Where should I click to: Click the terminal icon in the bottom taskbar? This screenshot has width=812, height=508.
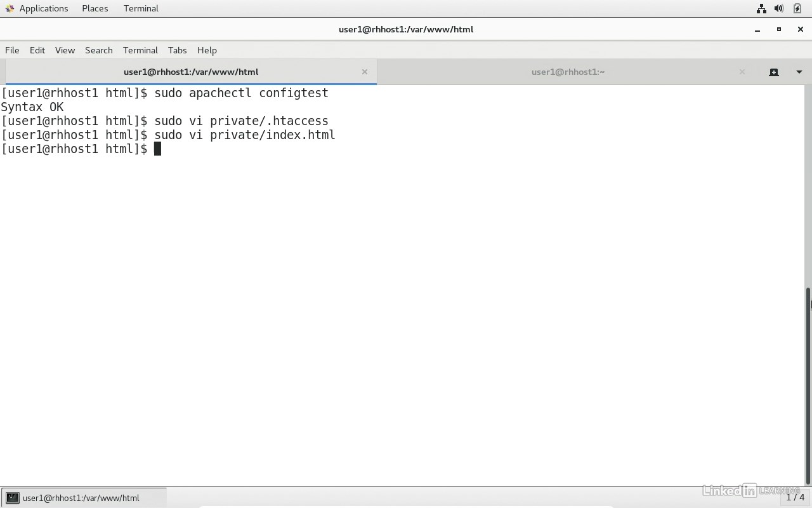(12, 498)
